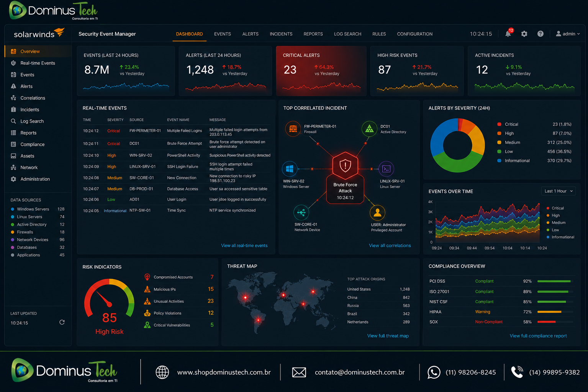Switch to the Configuration tab

click(x=415, y=34)
